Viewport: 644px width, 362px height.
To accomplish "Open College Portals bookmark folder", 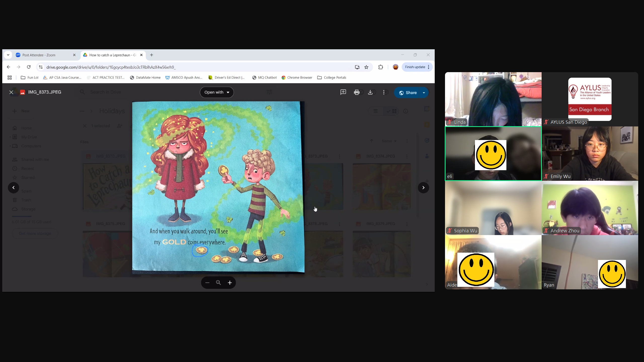I will (332, 78).
